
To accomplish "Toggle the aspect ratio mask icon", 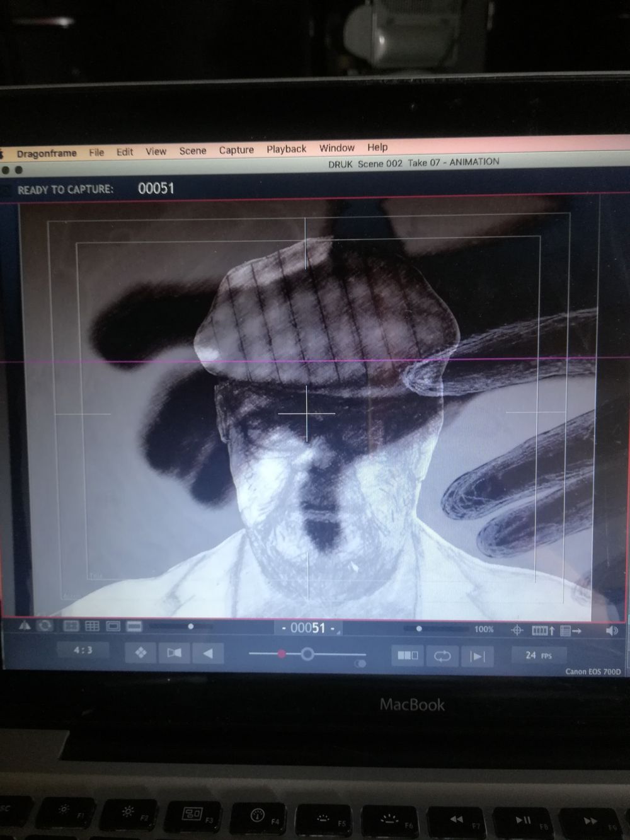I will click(134, 626).
